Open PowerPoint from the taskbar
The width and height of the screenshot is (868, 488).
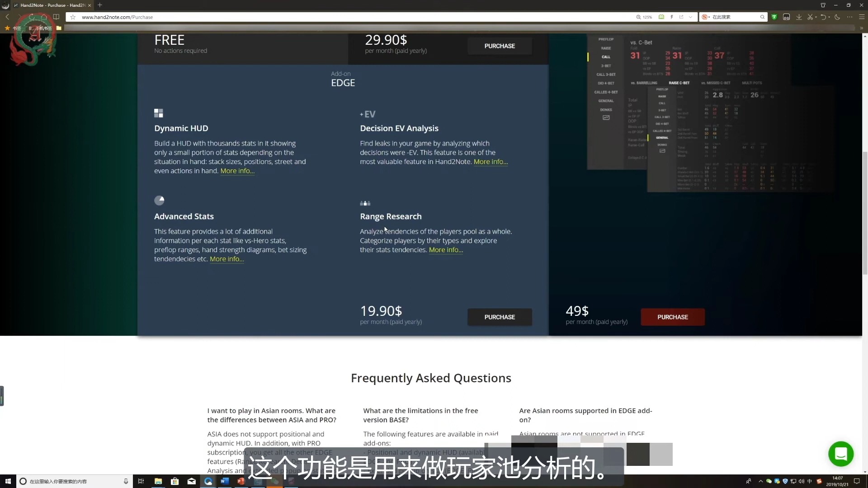point(241,481)
